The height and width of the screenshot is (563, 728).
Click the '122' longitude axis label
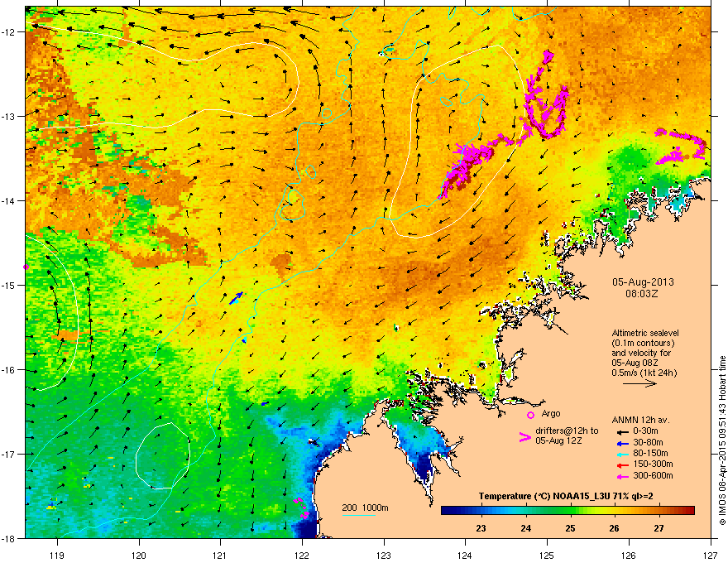302,555
